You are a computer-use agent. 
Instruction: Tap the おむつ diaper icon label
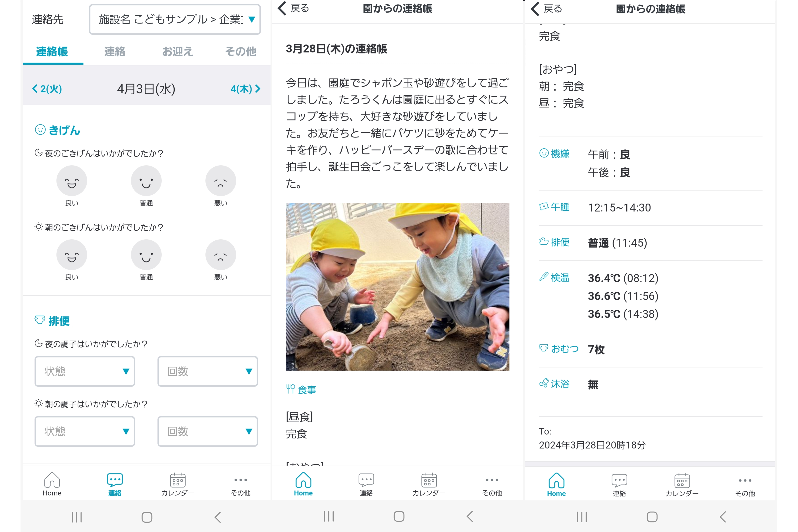pyautogui.click(x=559, y=348)
